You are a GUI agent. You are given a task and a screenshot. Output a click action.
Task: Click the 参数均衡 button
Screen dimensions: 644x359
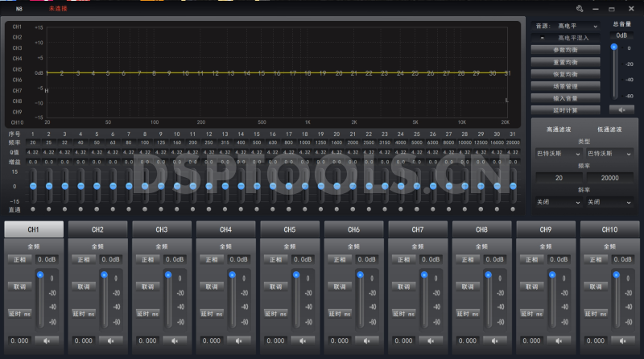click(565, 49)
